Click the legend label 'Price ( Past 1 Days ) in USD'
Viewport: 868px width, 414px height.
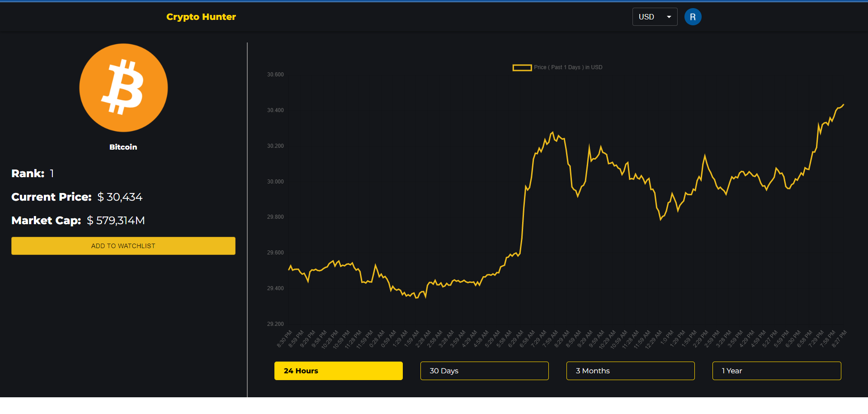pos(568,67)
